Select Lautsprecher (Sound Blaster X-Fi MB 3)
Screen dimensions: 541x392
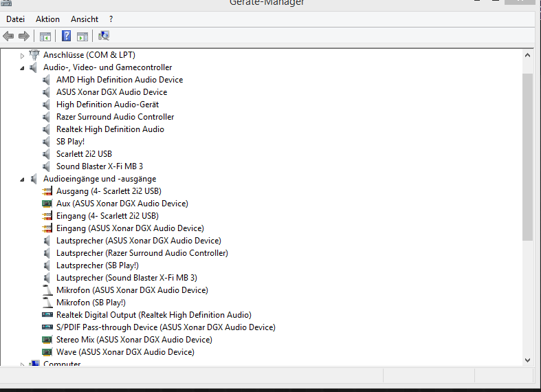(126, 278)
